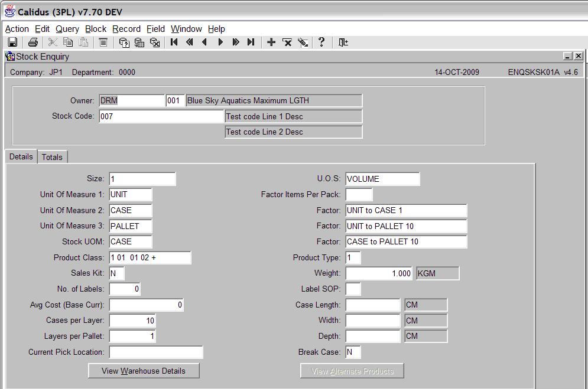588x389 pixels.
Task: Click the previous block double-arrow icon
Action: point(189,43)
